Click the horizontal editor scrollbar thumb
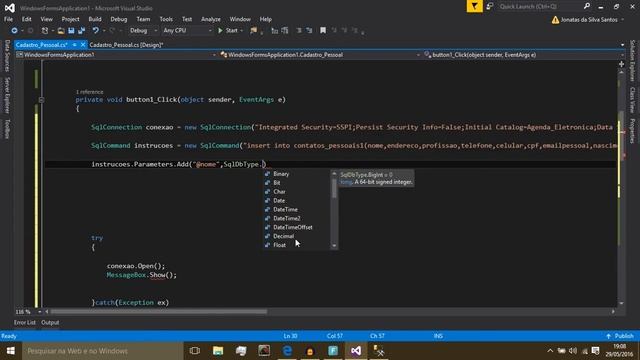640x360 pixels. 158,312
